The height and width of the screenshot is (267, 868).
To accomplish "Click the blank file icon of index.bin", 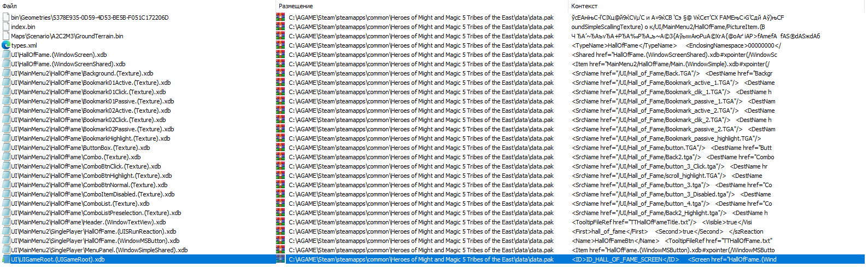I will click(x=6, y=27).
